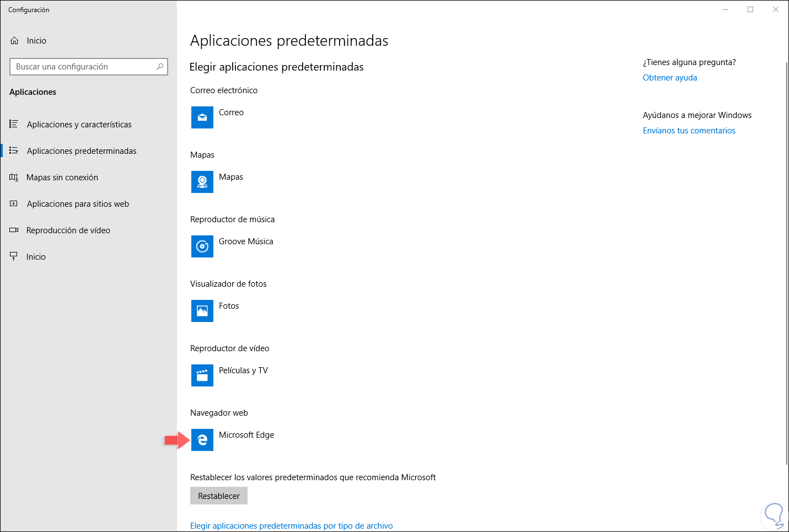
Task: Click the Mapas category label
Action: click(x=202, y=155)
